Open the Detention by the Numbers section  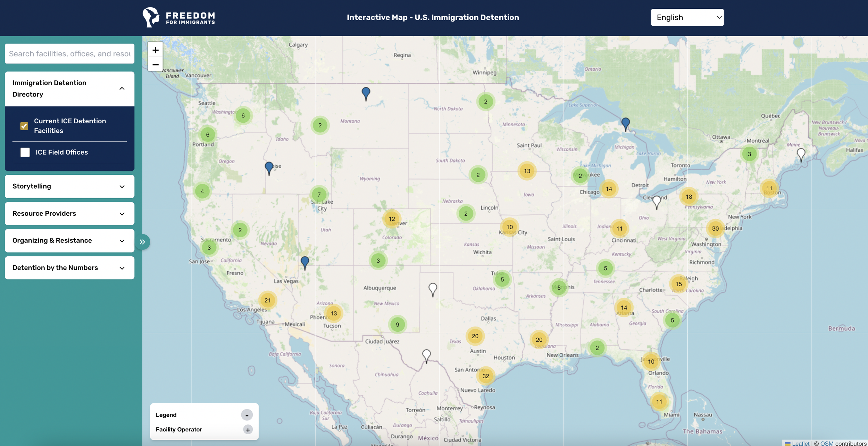pyautogui.click(x=69, y=268)
